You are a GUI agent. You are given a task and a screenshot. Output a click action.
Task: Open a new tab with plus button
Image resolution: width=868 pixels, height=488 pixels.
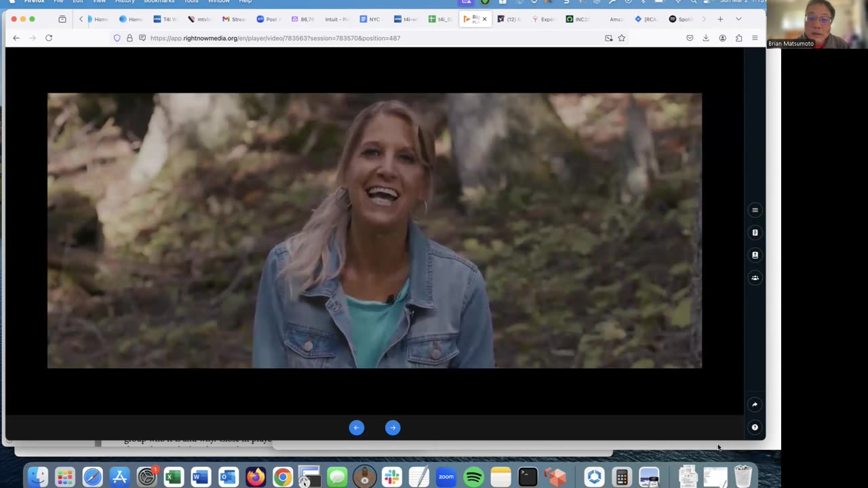pyautogui.click(x=720, y=19)
